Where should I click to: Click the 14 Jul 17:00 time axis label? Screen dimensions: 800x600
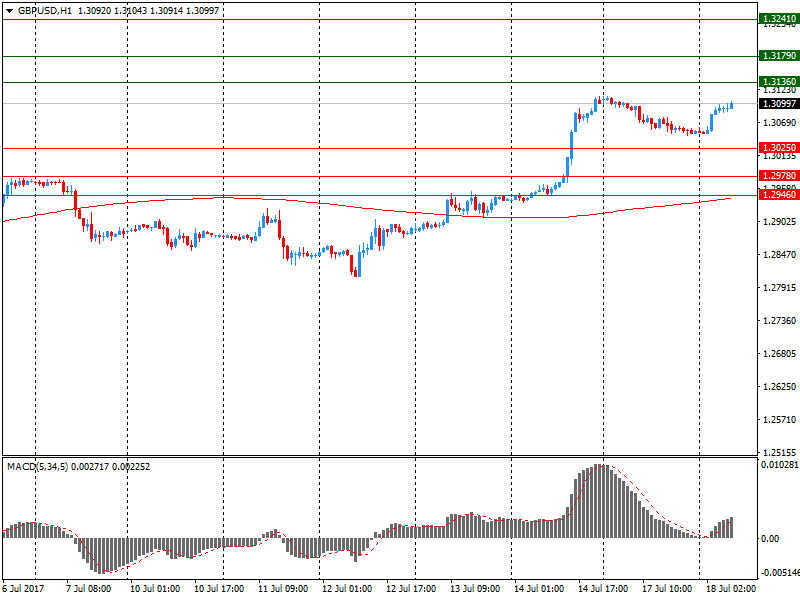click(603, 589)
